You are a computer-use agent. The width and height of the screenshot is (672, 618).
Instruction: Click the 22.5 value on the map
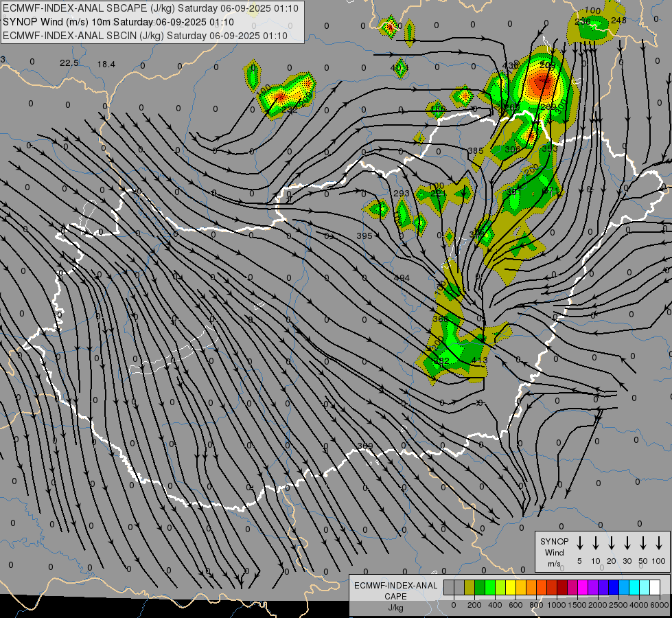[69, 63]
